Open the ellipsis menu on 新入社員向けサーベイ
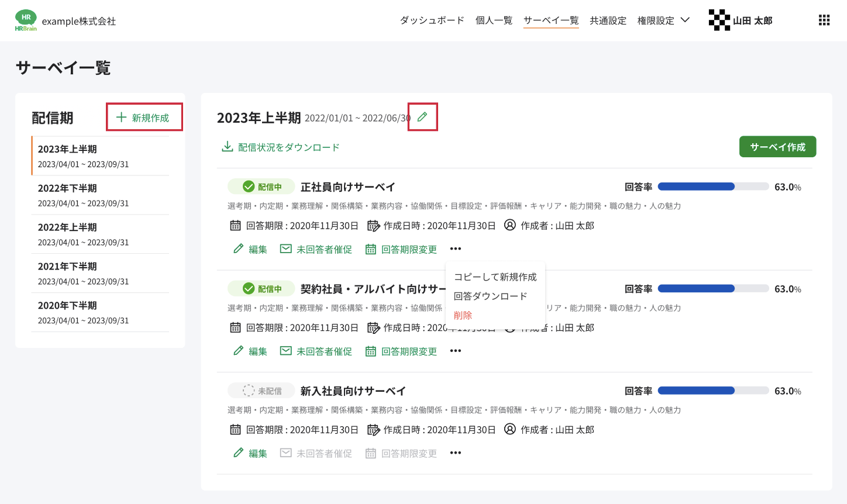 [x=455, y=452]
